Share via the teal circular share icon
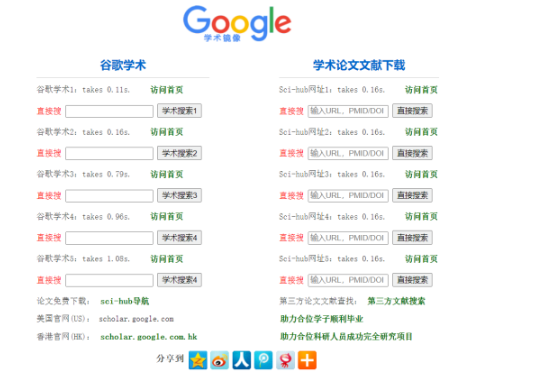Viewport: 535px width, 373px height. tap(263, 360)
